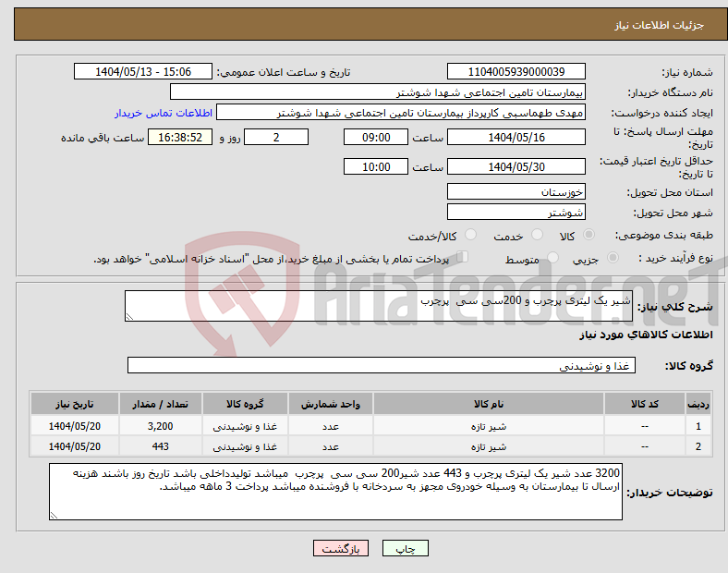This screenshot has height=573, width=728.
Task: Click the deadline time field 09:00
Action: coord(376,137)
